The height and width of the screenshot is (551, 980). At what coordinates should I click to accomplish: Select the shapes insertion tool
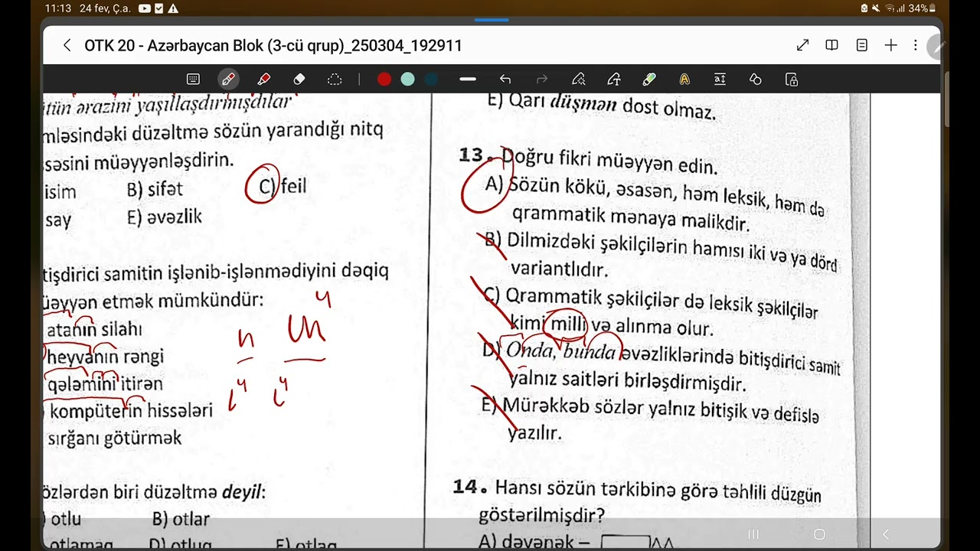pyautogui.click(x=756, y=79)
